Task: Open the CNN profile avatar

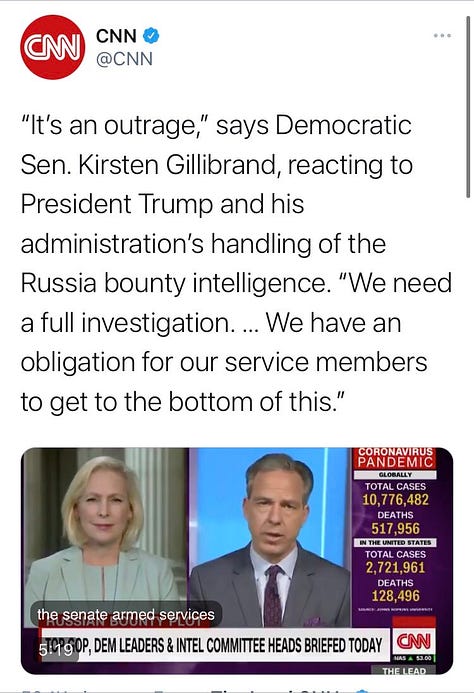Action: (52, 47)
